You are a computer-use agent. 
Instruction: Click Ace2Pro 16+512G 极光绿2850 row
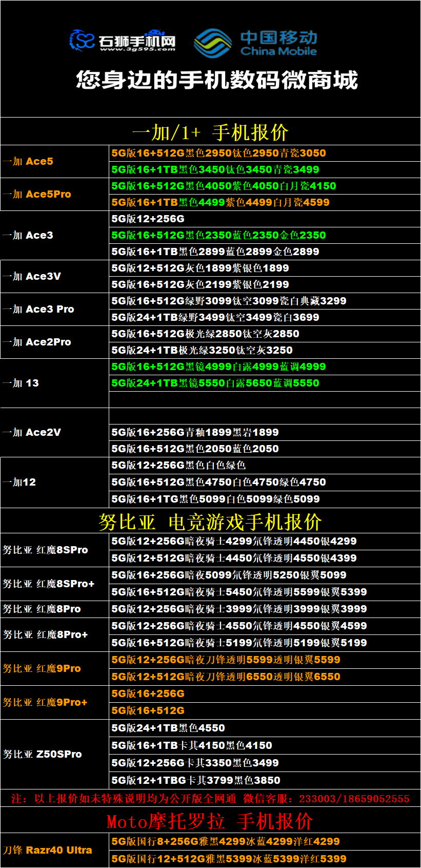[x=265, y=334]
